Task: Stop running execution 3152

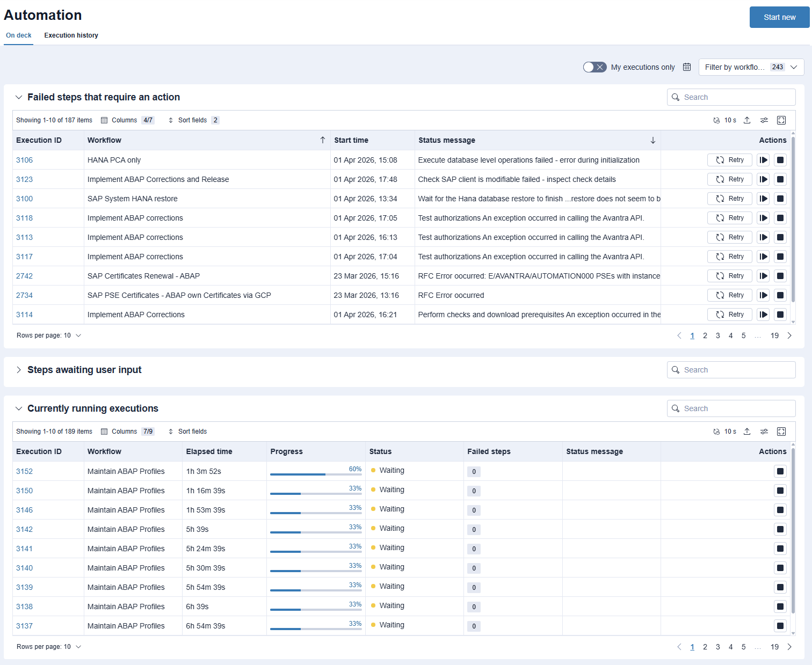Action: click(780, 471)
